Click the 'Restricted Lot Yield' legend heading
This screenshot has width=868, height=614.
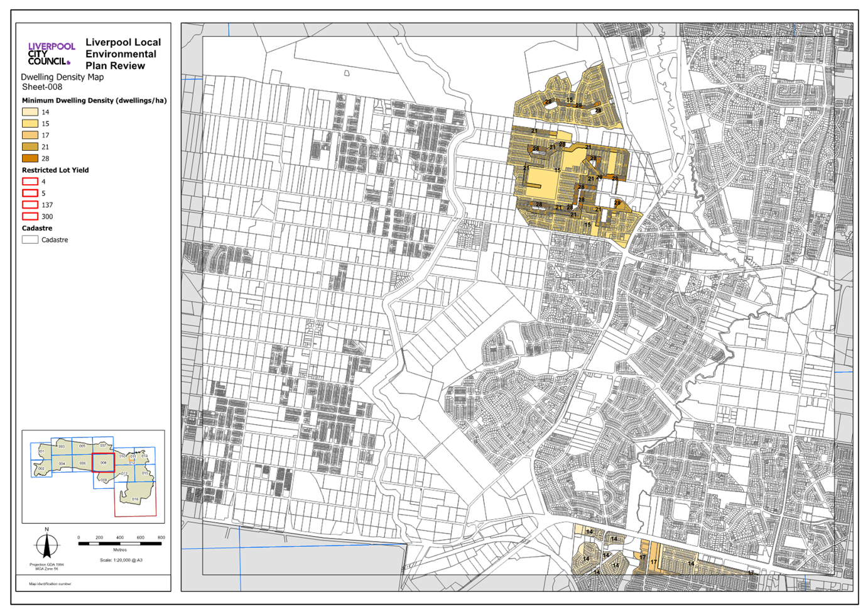coord(55,170)
